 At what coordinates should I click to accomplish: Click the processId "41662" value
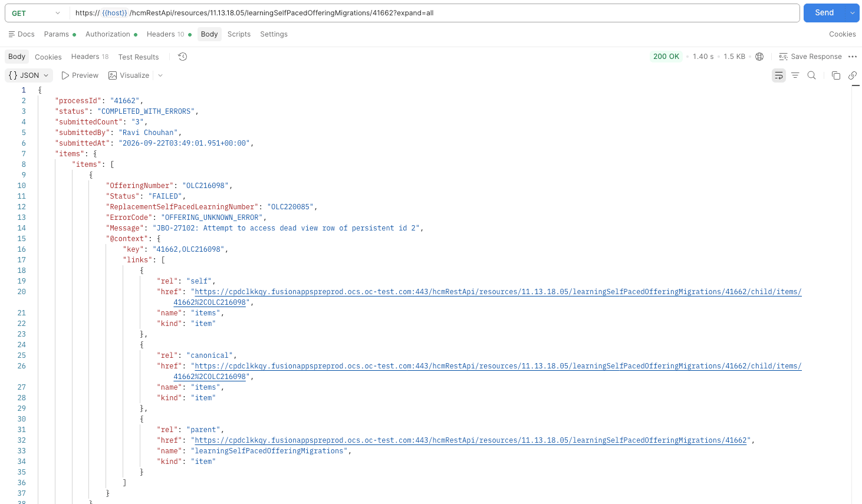point(125,101)
